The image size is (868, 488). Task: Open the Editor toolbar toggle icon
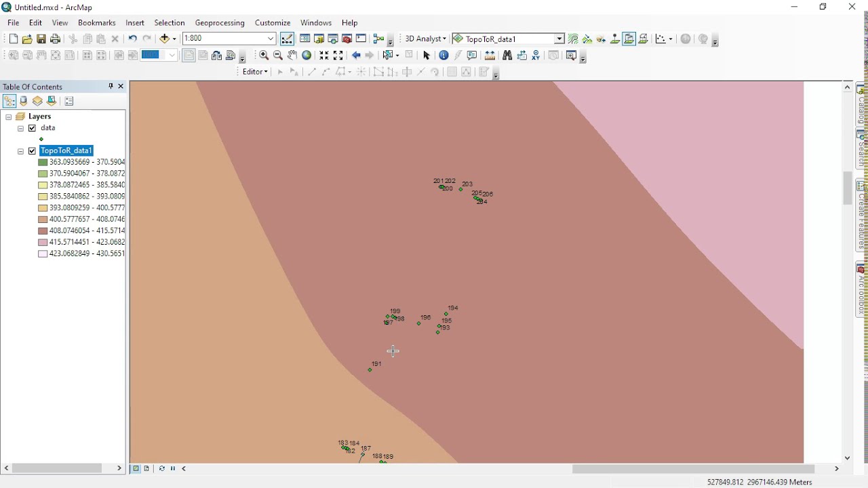point(288,39)
